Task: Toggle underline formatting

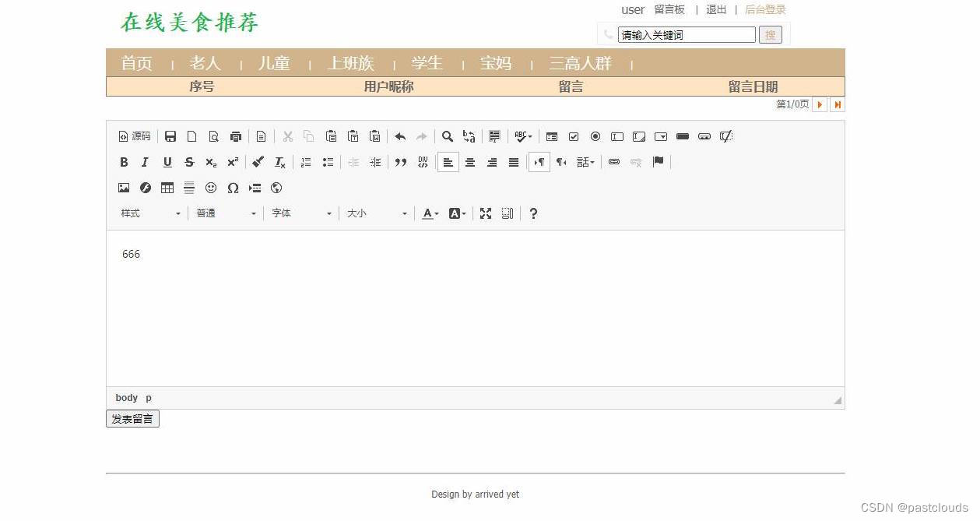Action: coord(167,162)
